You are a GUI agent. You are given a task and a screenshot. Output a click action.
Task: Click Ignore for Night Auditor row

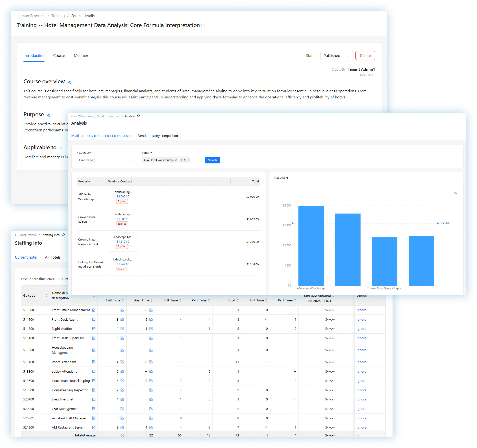pos(361,329)
